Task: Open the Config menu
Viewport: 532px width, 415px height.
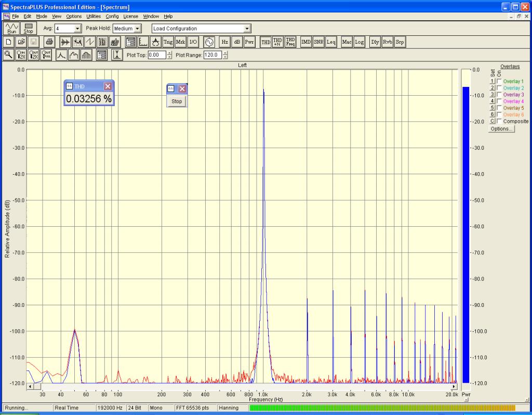Action: pos(112,17)
